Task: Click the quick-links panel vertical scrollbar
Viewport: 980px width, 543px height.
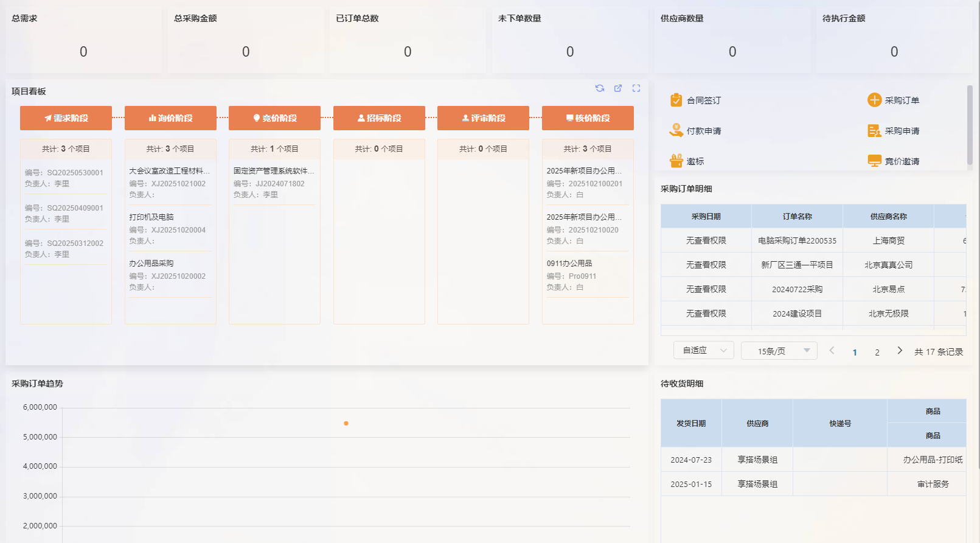Action: point(970,125)
